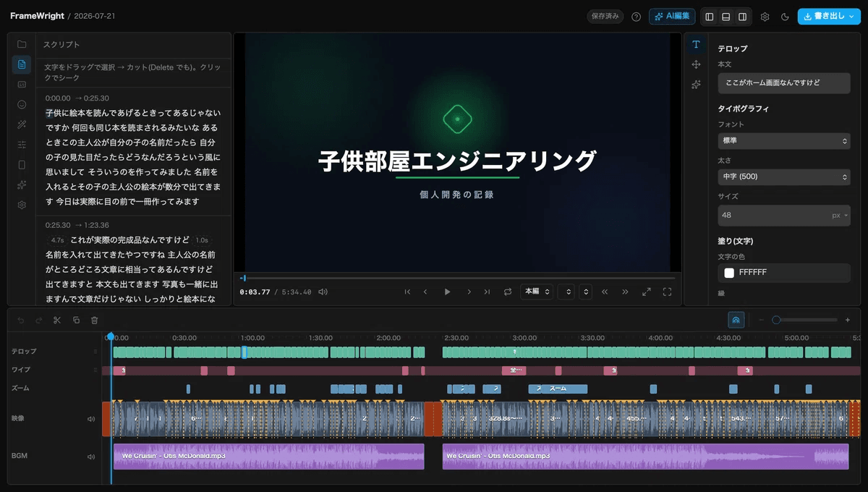Click the trash delete icon in timeline toolbar
The width and height of the screenshot is (868, 492).
(95, 320)
